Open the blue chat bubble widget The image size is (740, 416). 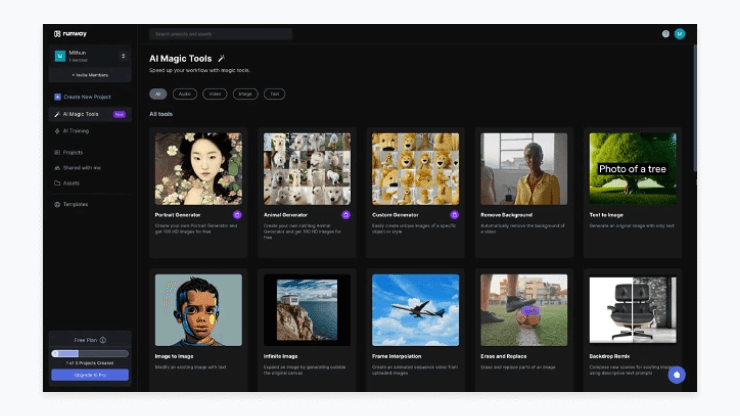[x=676, y=375]
